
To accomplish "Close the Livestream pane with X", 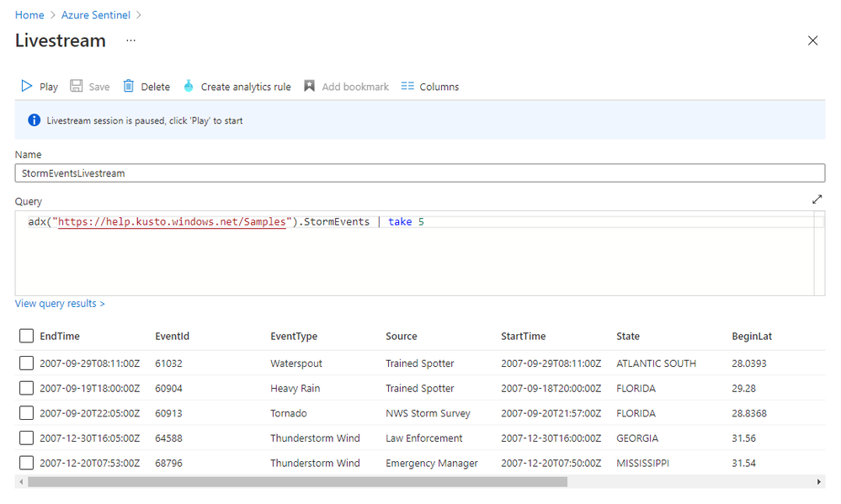I will [812, 40].
